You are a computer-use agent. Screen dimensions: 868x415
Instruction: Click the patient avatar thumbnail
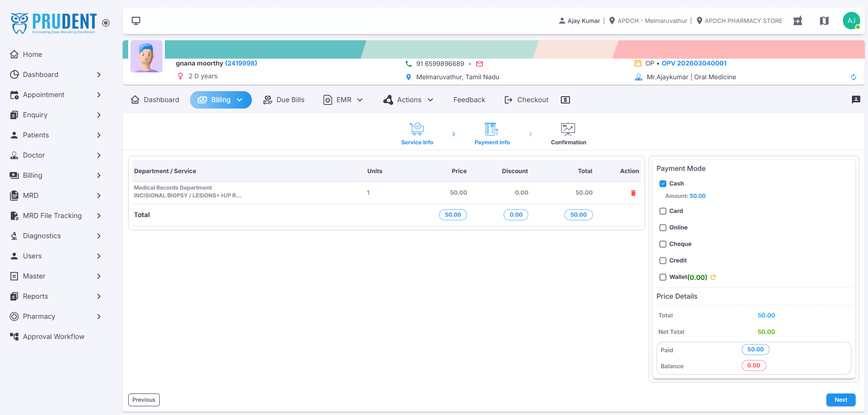146,56
